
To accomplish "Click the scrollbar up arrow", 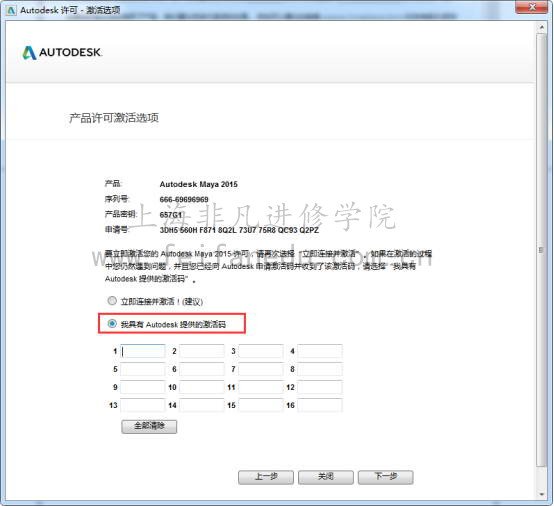I will (x=541, y=27).
